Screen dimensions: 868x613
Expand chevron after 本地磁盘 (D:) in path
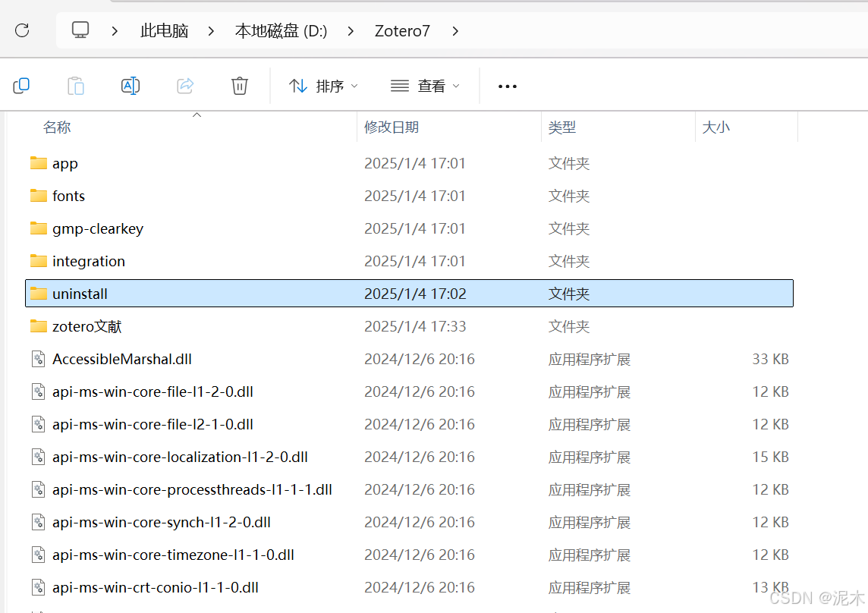pyautogui.click(x=351, y=31)
